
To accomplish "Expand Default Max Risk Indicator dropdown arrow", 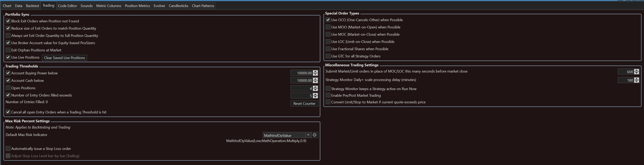I will [x=308, y=135].
